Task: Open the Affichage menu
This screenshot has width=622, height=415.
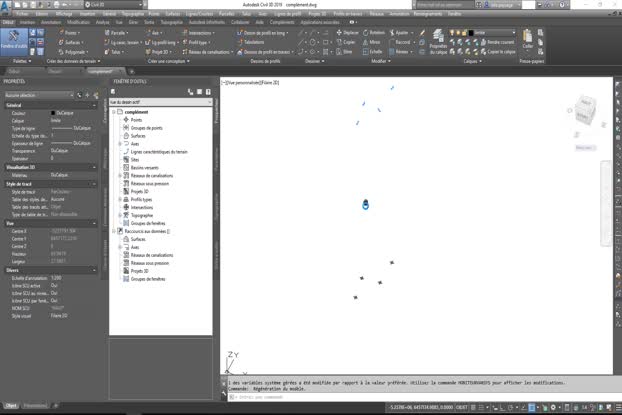Action: pyautogui.click(x=63, y=14)
